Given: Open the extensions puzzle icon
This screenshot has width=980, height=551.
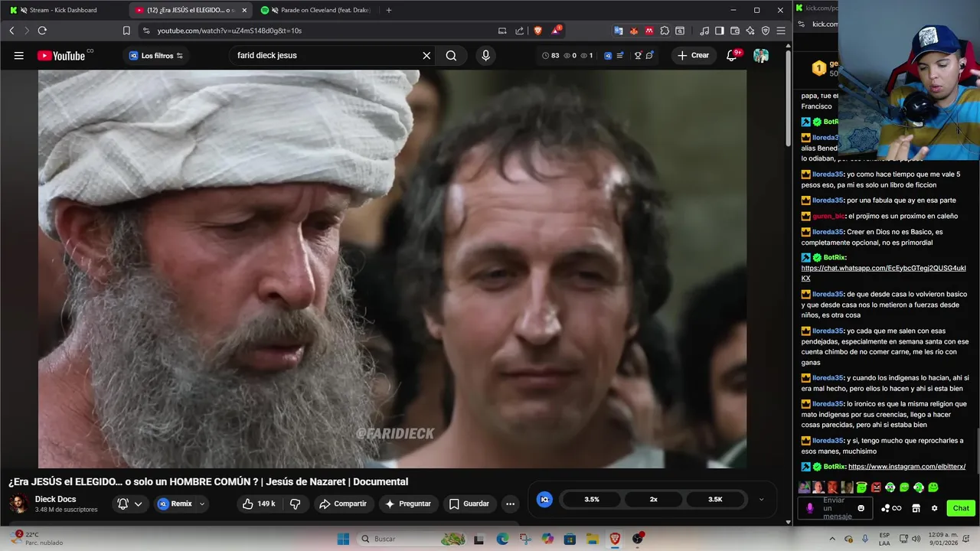Looking at the screenshot, I should click(x=665, y=31).
